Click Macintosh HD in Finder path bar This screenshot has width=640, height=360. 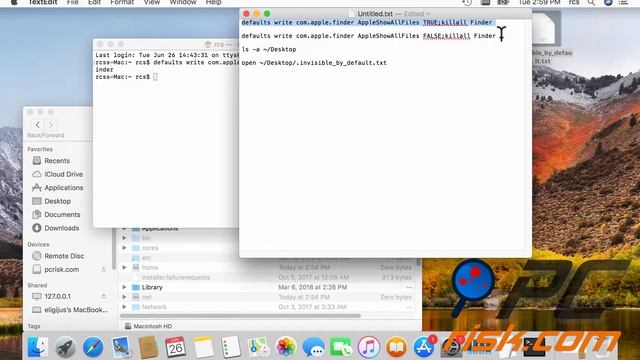pos(148,326)
